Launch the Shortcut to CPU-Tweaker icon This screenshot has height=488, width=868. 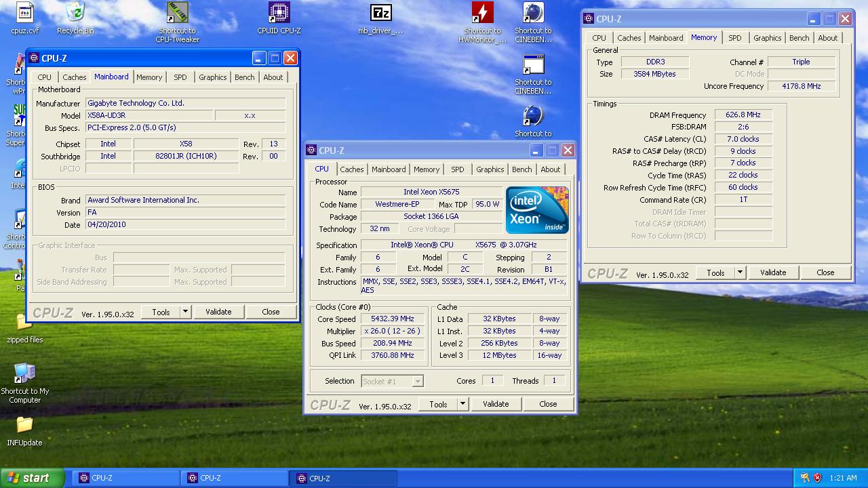point(178,13)
